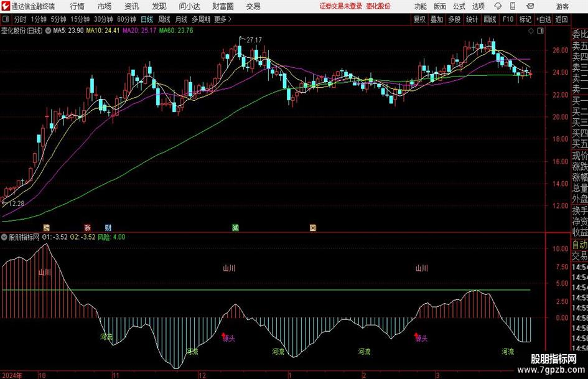The width and height of the screenshot is (588, 379).
Task: Click the F10 company info button
Action: tap(508, 19)
